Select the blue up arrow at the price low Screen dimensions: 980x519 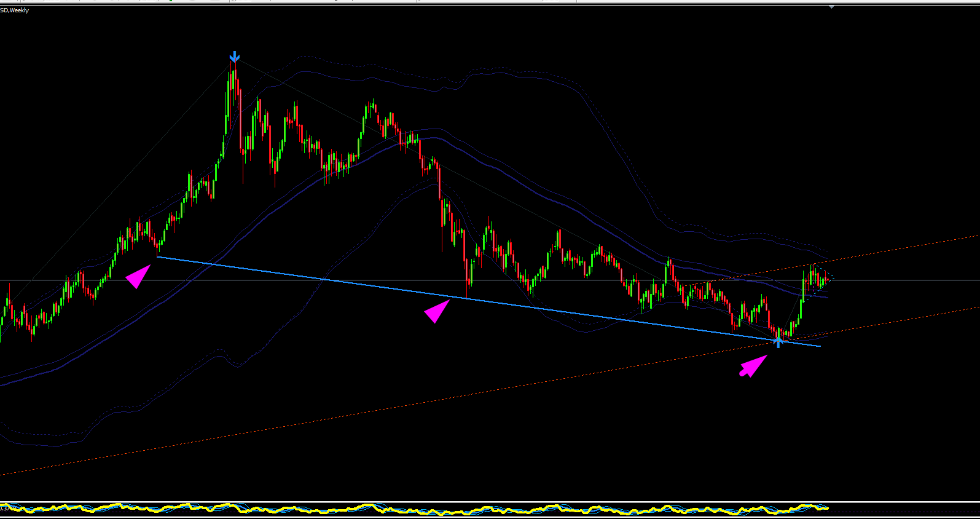pos(778,342)
